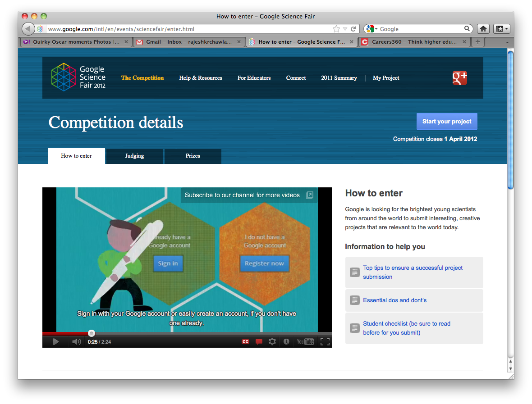Toggle video full screen
The image size is (532, 404).
(x=325, y=342)
